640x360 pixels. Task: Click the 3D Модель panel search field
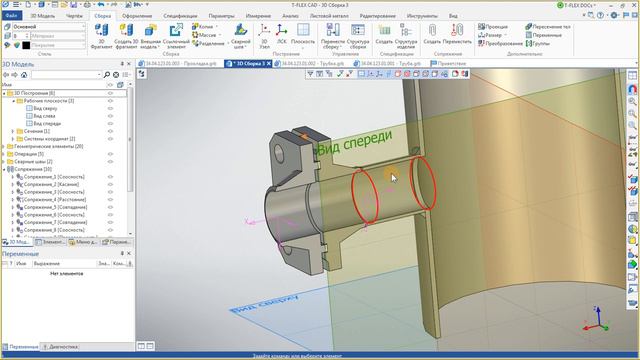[x=66, y=75]
